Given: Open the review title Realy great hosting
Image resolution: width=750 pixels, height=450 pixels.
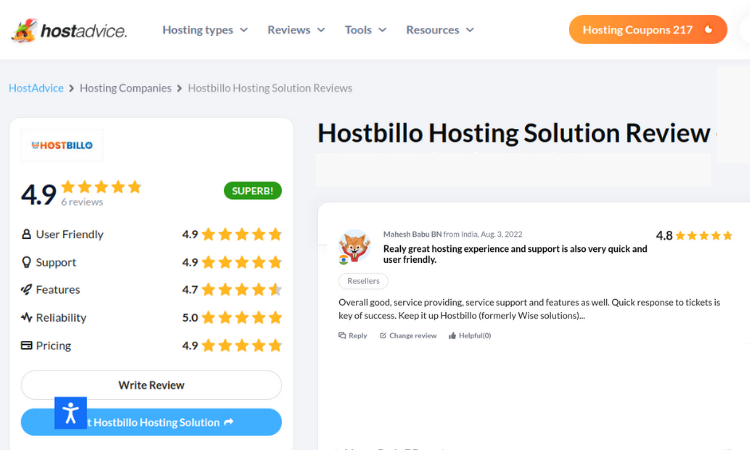Looking at the screenshot, I should [x=515, y=254].
